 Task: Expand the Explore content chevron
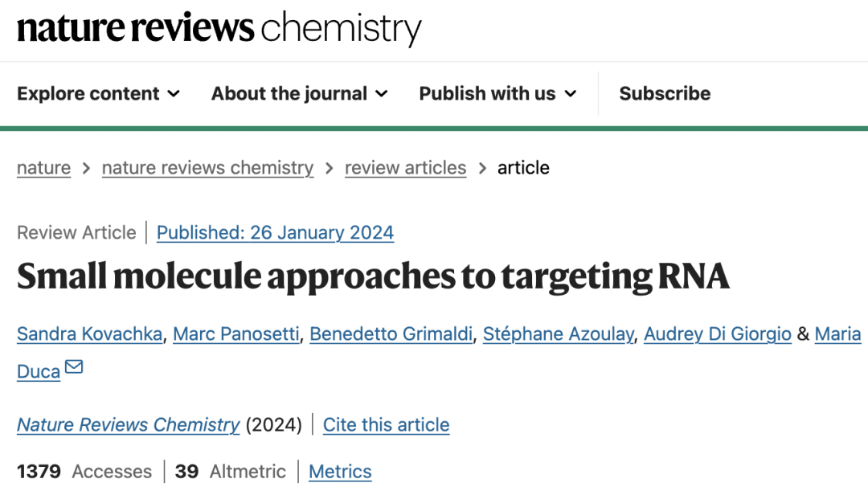(x=174, y=94)
